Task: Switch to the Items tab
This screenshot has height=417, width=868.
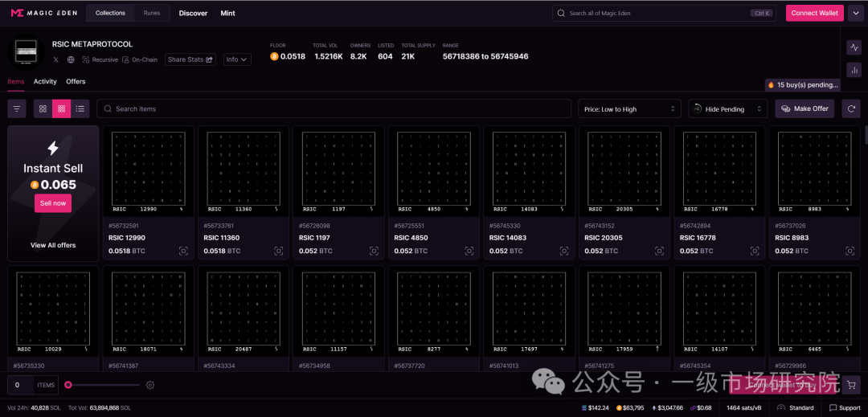Action: [16, 81]
